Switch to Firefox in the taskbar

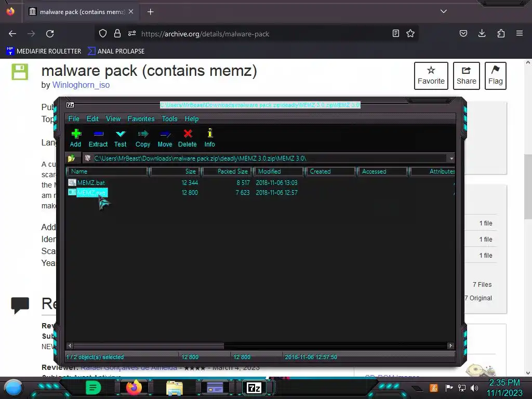134,388
